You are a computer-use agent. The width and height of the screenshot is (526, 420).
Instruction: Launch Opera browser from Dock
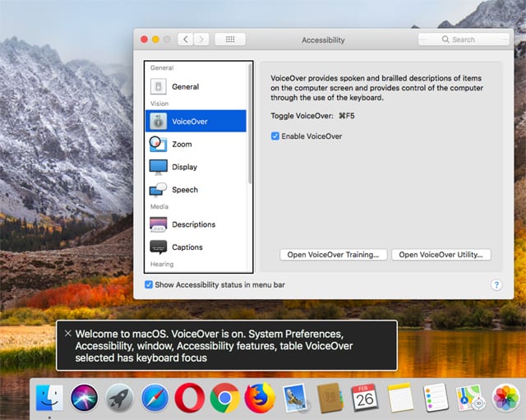[x=190, y=398]
